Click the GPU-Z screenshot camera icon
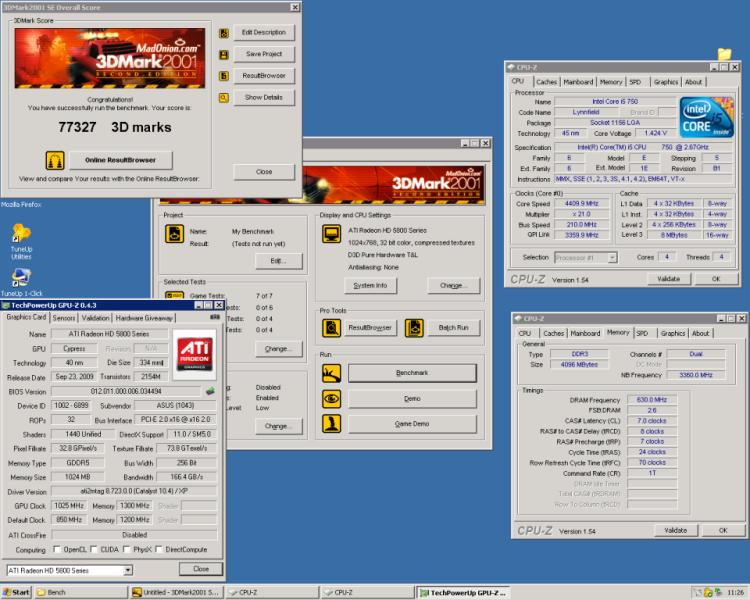 tap(215, 317)
